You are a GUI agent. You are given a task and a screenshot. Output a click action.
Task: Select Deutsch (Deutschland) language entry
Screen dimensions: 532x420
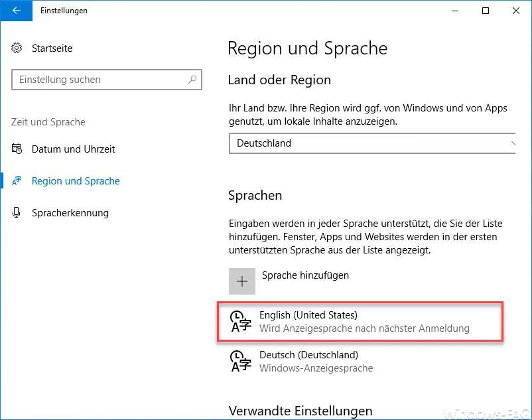(x=360, y=362)
